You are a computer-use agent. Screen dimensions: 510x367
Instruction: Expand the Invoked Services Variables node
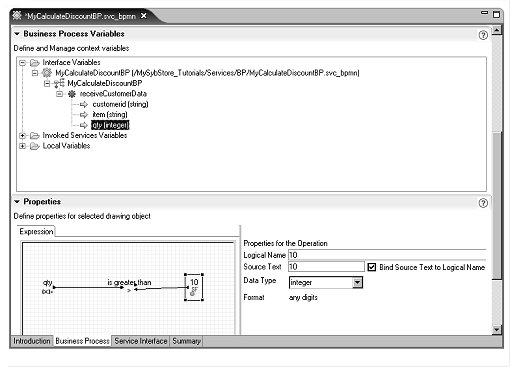tap(22, 136)
